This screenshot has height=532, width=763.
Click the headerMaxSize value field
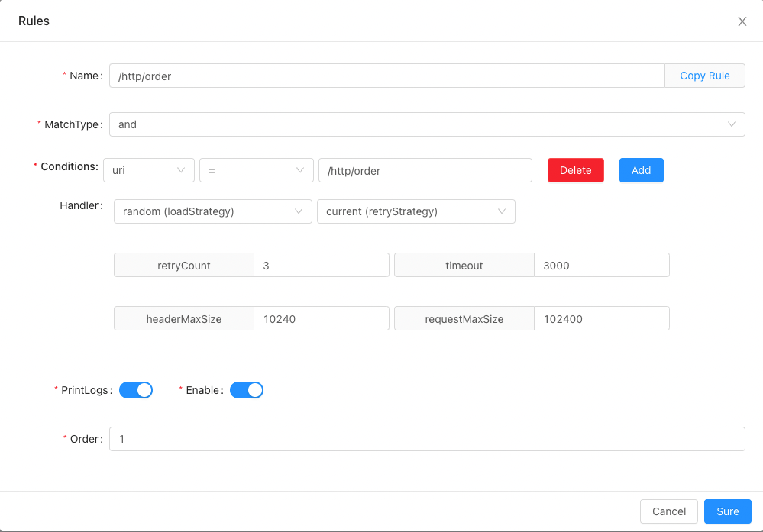pos(321,319)
